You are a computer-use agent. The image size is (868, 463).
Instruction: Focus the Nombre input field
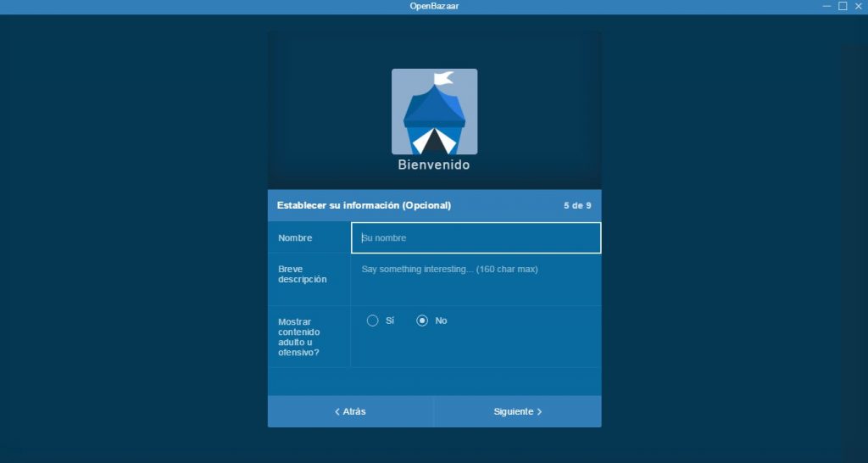pos(476,237)
